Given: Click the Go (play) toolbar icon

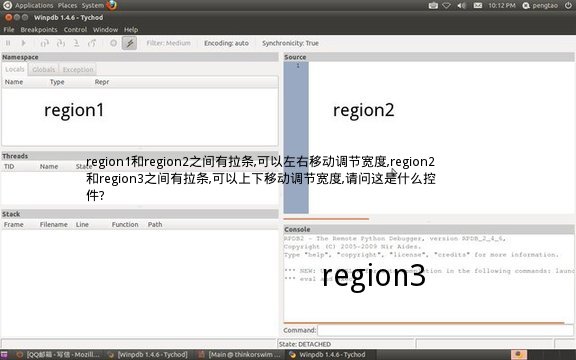Looking at the screenshot, I should pos(24,43).
